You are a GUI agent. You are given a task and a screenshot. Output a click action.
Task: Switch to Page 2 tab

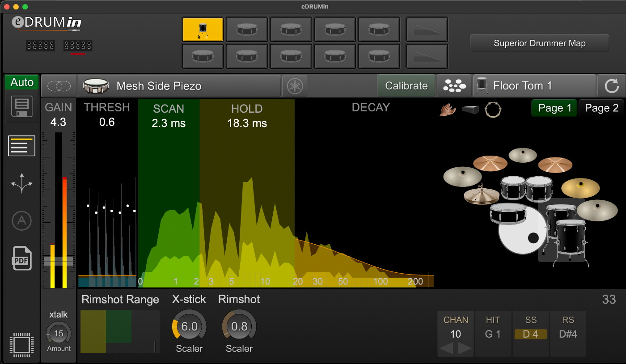[x=601, y=108]
